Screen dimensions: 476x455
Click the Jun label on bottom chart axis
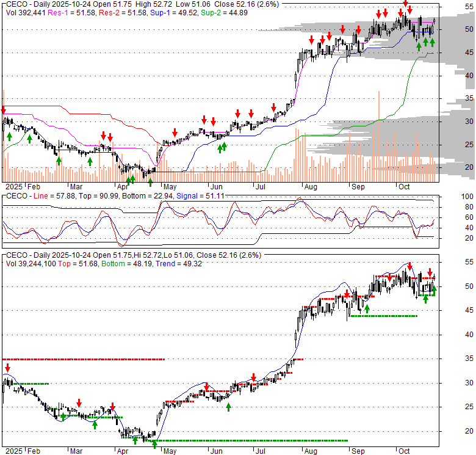pos(216,451)
